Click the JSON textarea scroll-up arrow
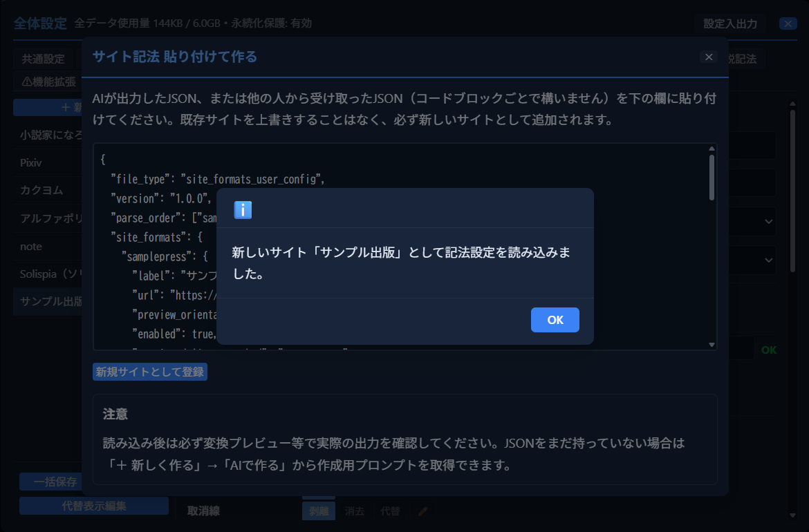The height and width of the screenshot is (532, 809). pyautogui.click(x=712, y=149)
